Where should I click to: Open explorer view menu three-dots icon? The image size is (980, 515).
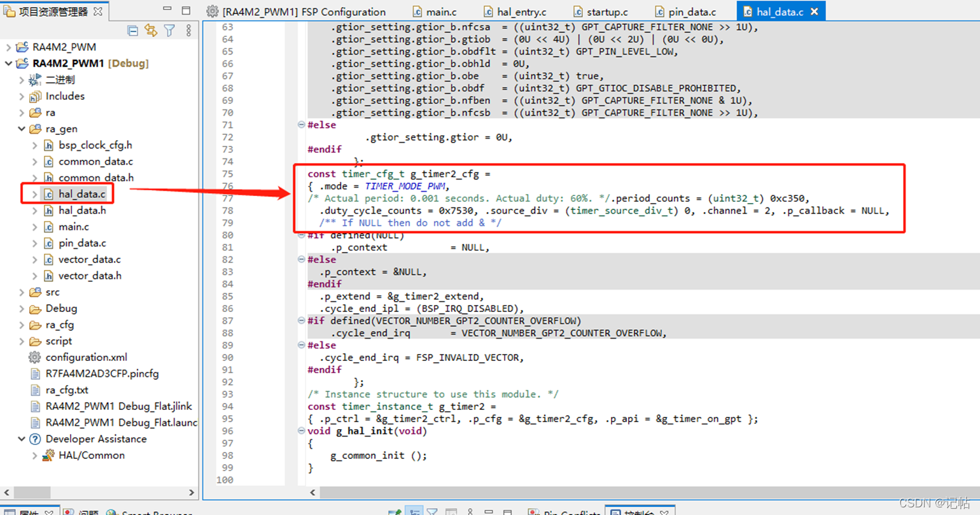click(188, 31)
